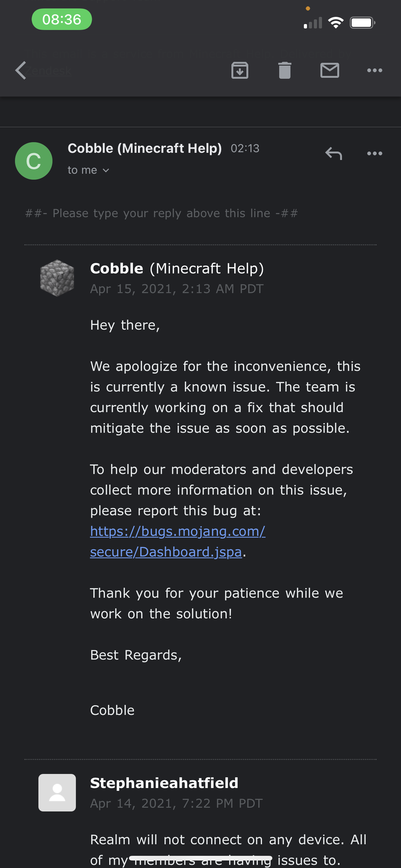Tap the Wi-Fi status icon
The width and height of the screenshot is (401, 868).
pos(336,23)
